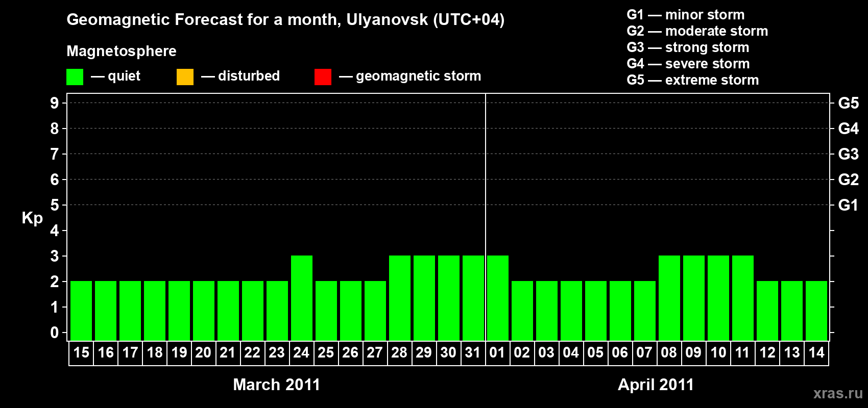Image resolution: width=868 pixels, height=408 pixels.
Task: Click the G3 strong storm legend text
Action: 688,47
